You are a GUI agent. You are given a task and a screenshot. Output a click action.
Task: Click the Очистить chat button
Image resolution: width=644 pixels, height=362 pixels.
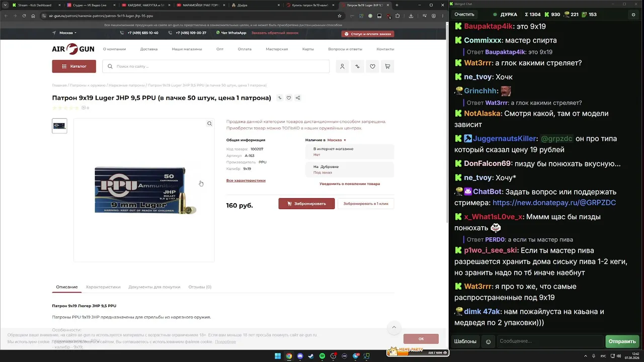pos(464,15)
